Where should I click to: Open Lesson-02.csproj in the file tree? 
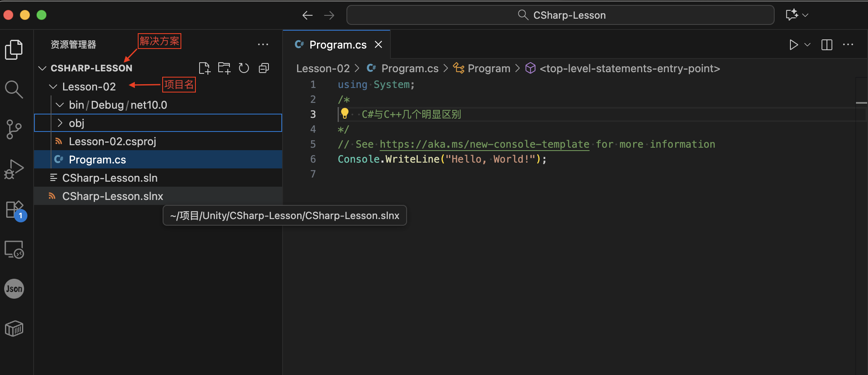click(112, 141)
